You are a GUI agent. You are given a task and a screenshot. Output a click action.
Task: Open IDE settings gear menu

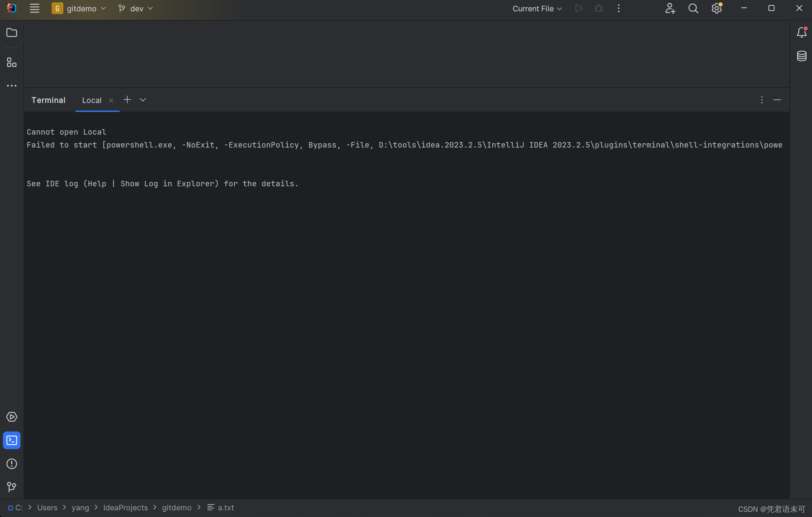(717, 9)
